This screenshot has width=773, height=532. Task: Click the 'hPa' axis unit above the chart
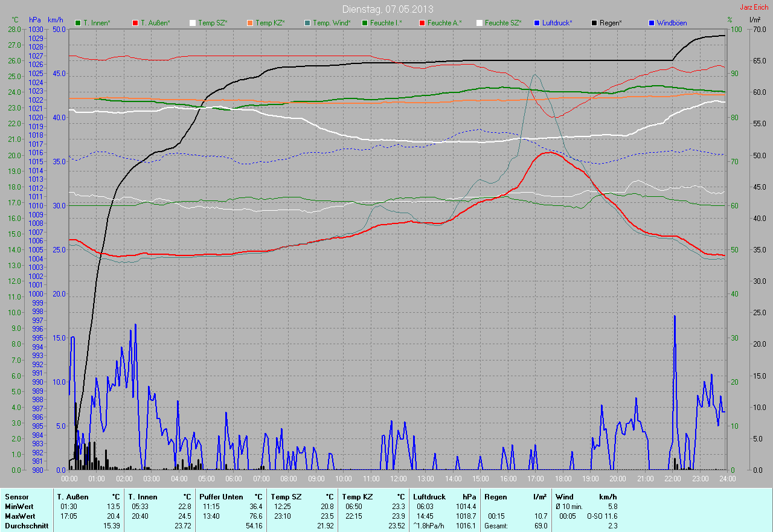34,20
